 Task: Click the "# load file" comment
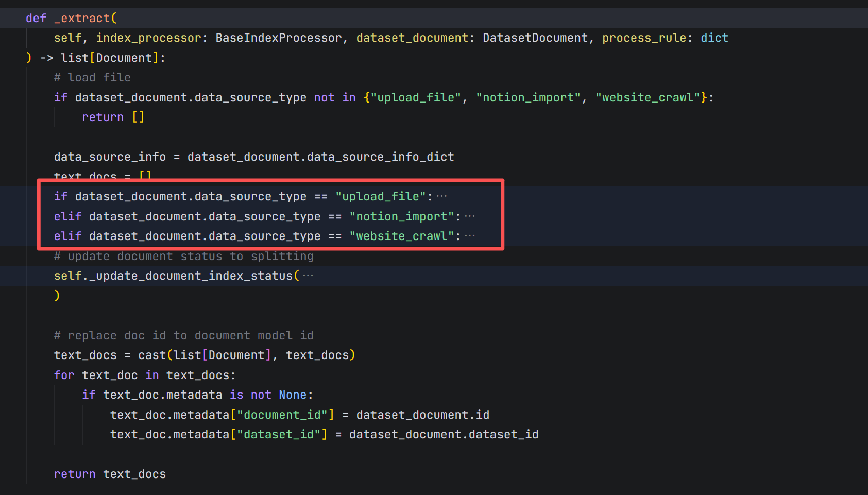92,77
